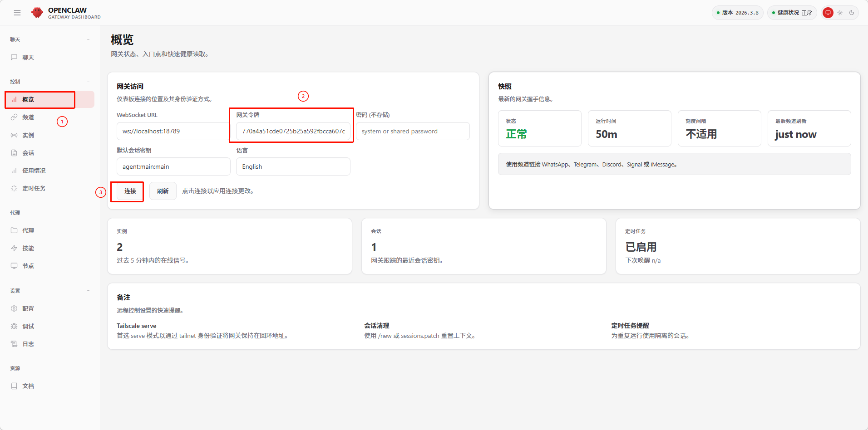868x430 pixels.
Task: View the 使用情况 usage statistics
Action: pos(33,171)
